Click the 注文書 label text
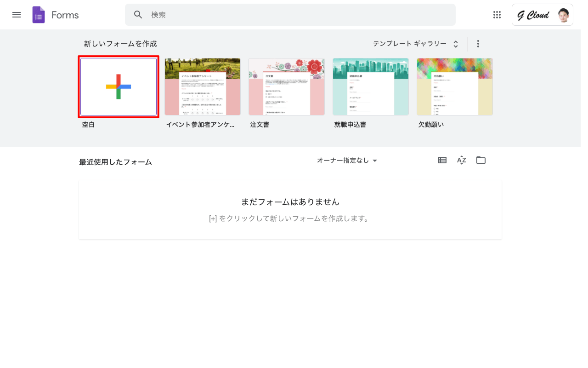The height and width of the screenshot is (368, 588). (x=260, y=125)
